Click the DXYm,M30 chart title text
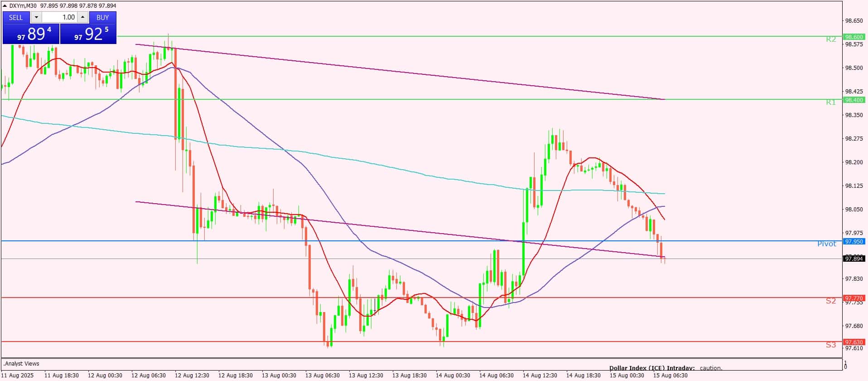 [x=23, y=6]
